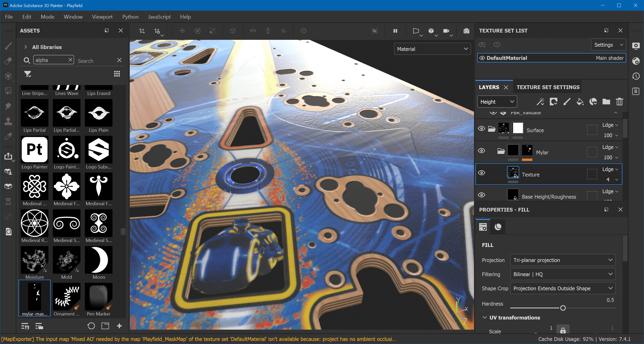Toggle DefaultMaterial texture set visibility

tap(482, 58)
